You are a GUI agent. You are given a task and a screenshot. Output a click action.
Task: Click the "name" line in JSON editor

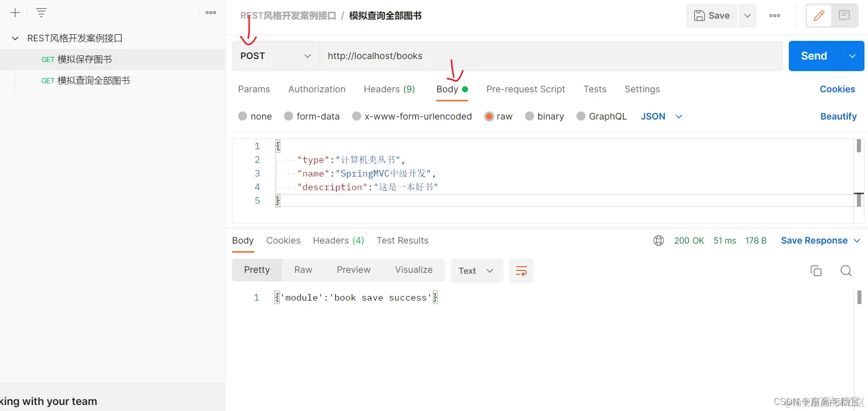point(367,173)
